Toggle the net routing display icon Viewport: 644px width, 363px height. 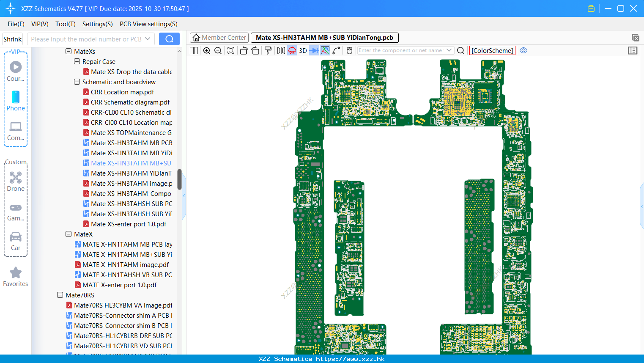(325, 50)
